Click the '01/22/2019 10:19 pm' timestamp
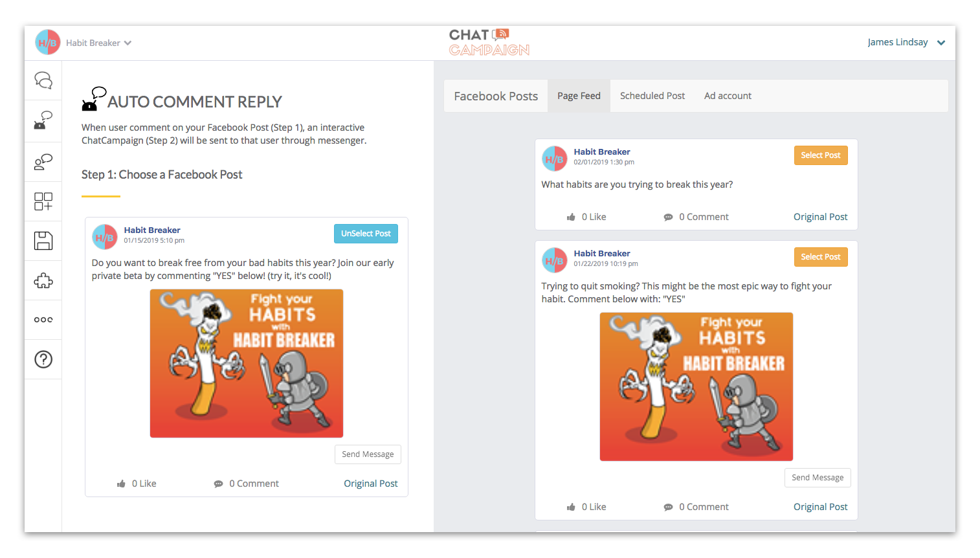Image resolution: width=980 pixels, height=558 pixels. pyautogui.click(x=606, y=264)
